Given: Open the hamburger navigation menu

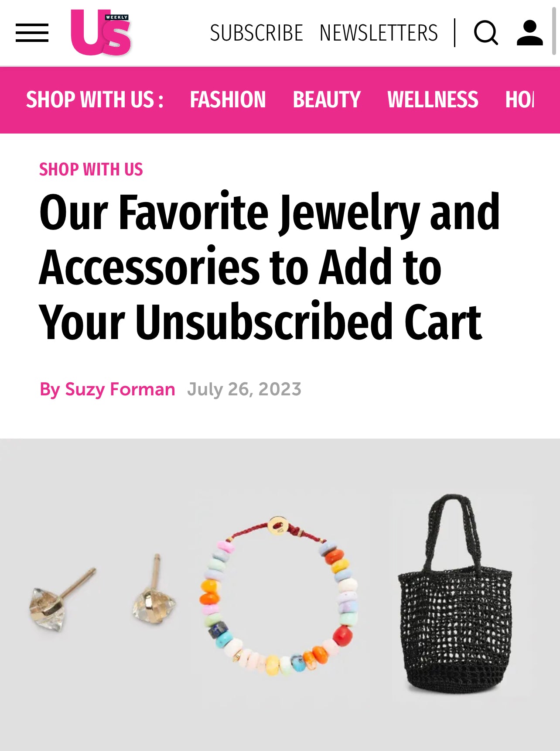Looking at the screenshot, I should click(32, 33).
